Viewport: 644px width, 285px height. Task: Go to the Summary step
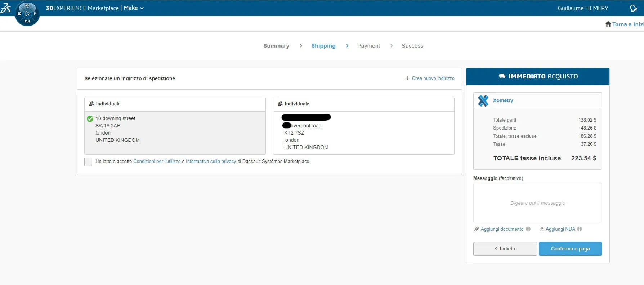pyautogui.click(x=276, y=46)
